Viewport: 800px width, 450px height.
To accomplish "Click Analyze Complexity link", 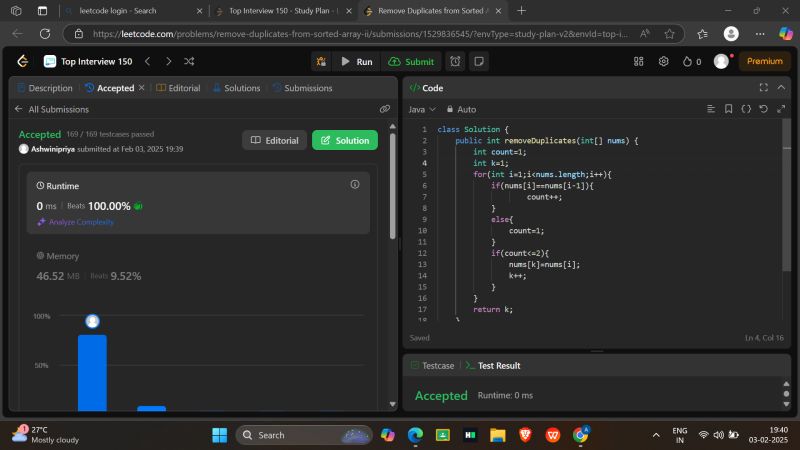I will [76, 222].
